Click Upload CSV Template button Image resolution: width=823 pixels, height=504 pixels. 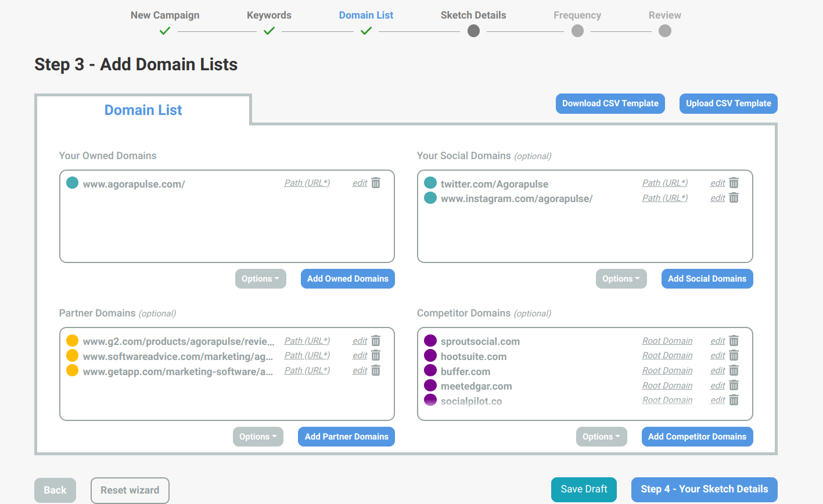click(728, 103)
